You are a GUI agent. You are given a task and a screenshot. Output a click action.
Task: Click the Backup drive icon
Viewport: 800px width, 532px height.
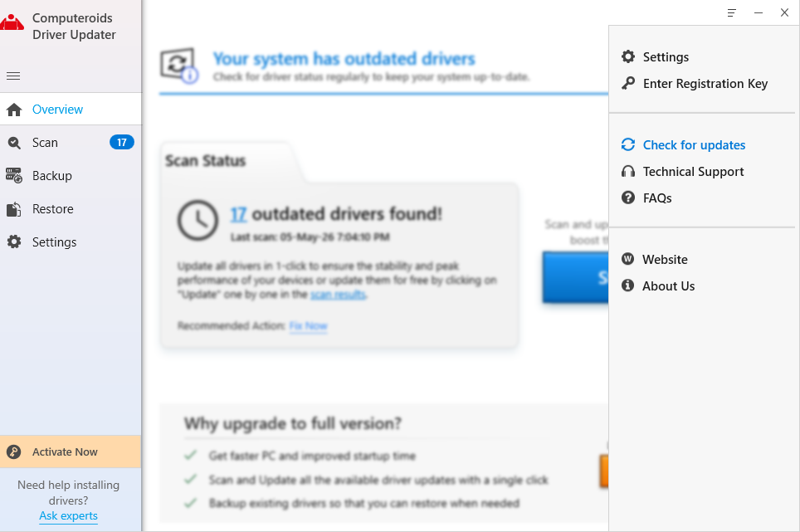(x=14, y=175)
